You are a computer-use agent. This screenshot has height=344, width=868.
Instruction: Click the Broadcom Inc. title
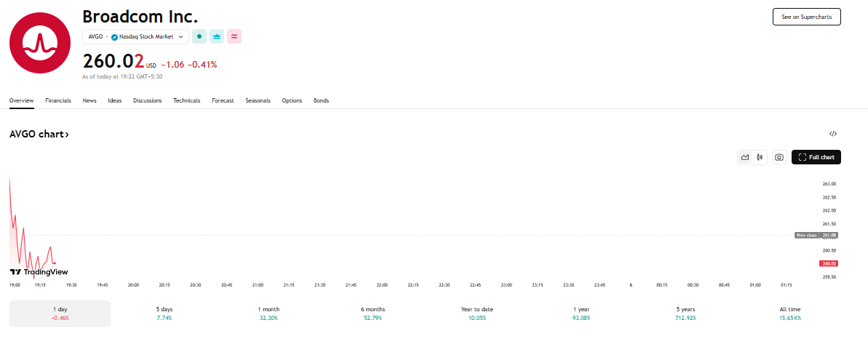tap(140, 17)
